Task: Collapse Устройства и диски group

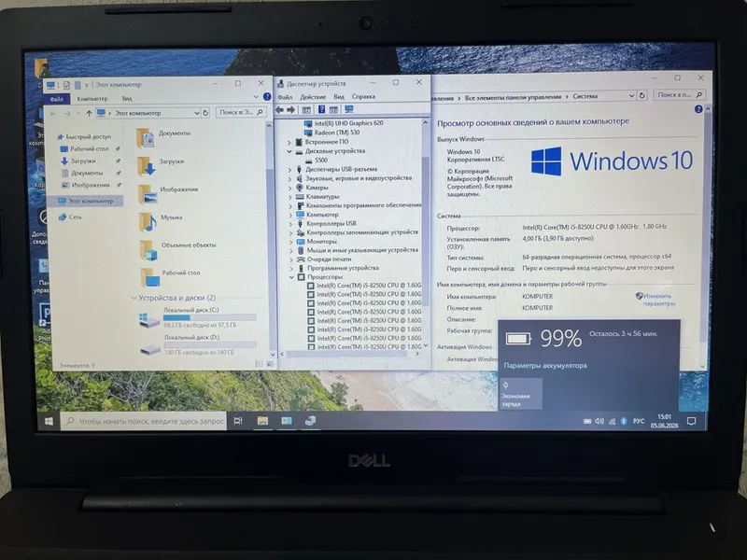Action: (134, 298)
